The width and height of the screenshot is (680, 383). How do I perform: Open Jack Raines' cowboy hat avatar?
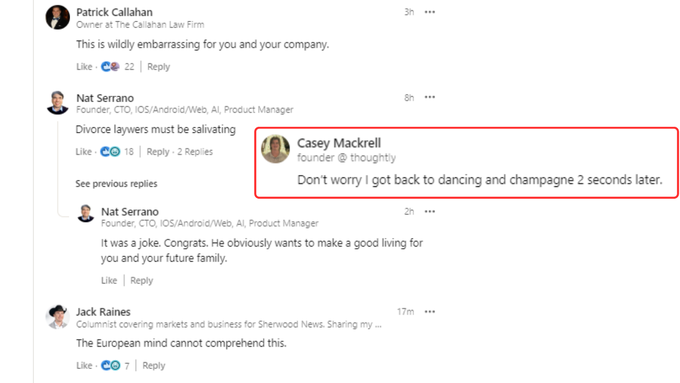point(58,317)
